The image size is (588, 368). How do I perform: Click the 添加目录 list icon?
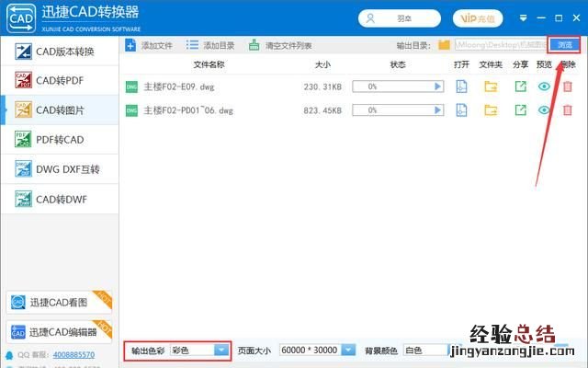point(192,45)
